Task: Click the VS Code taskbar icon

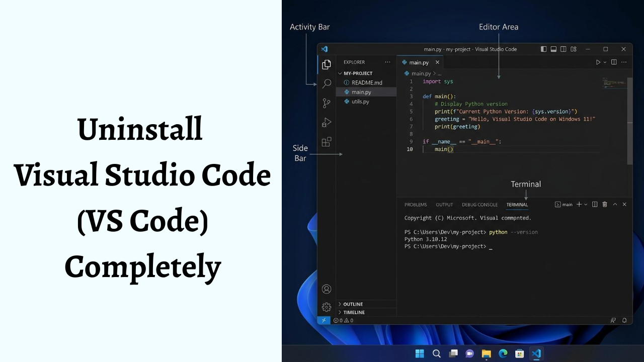Action: tap(536, 353)
